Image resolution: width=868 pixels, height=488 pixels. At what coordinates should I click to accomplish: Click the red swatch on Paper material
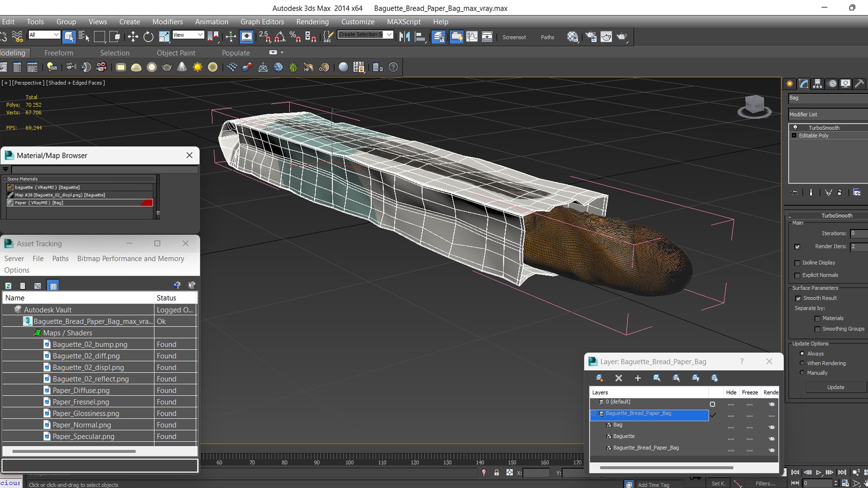146,203
